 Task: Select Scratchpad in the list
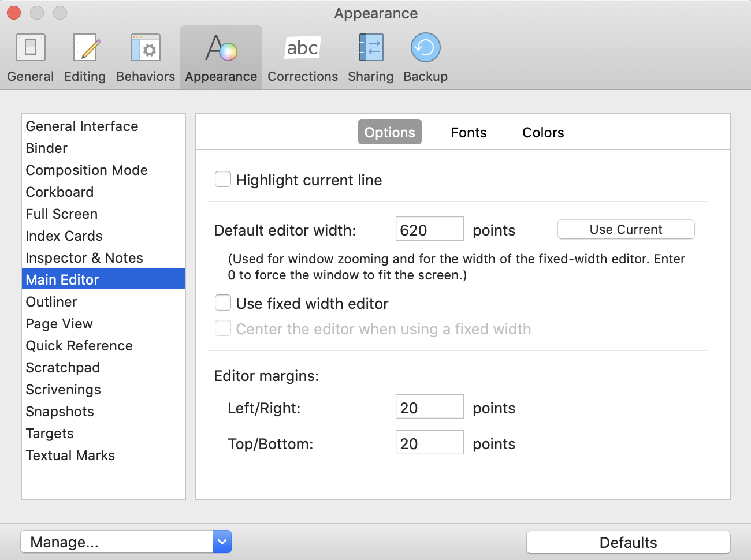click(103, 368)
